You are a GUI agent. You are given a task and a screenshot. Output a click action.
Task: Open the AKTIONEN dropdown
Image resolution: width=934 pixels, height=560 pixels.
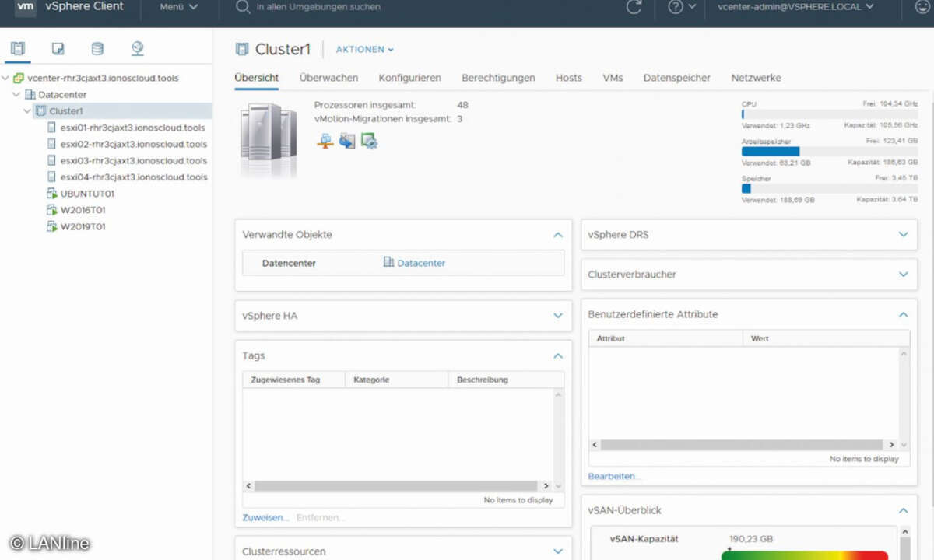click(364, 50)
